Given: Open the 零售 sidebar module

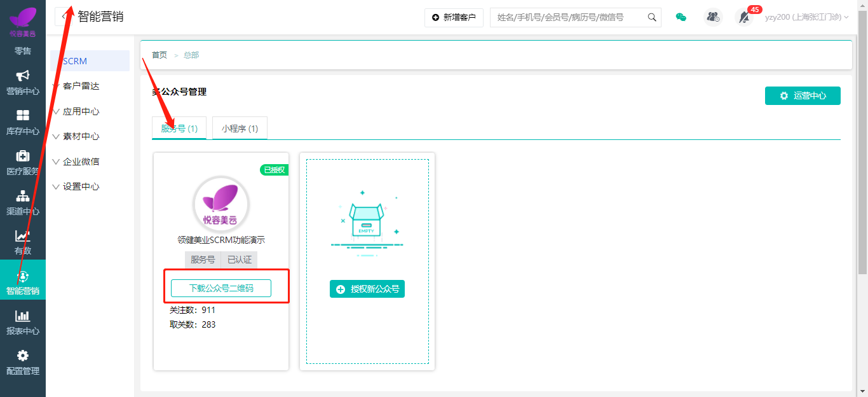Looking at the screenshot, I should [x=23, y=51].
